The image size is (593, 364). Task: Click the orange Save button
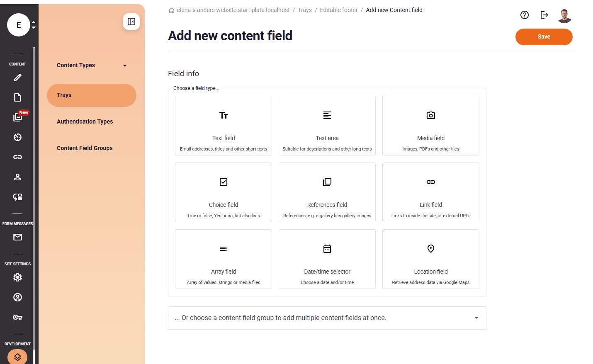(x=544, y=37)
